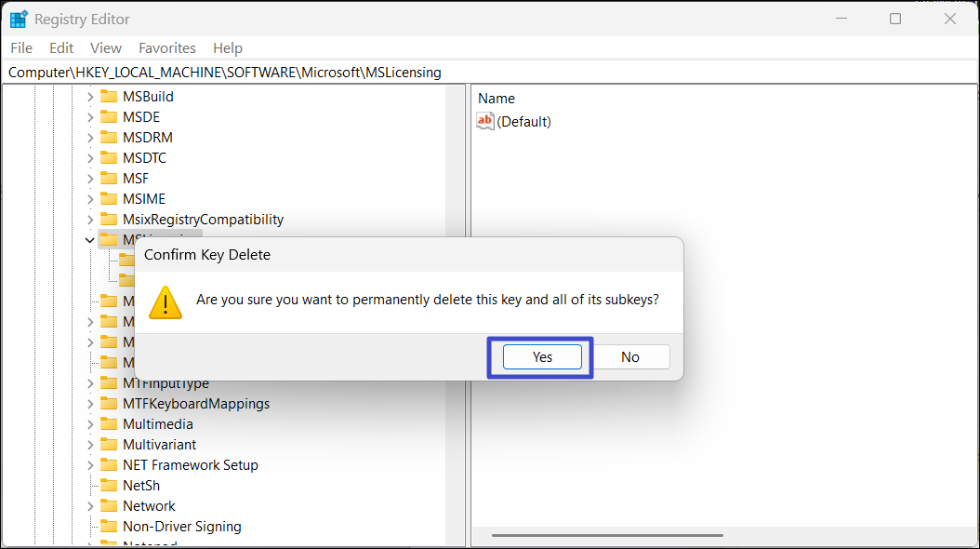The height and width of the screenshot is (549, 980).
Task: Expand the MSDTC key
Action: 90,158
